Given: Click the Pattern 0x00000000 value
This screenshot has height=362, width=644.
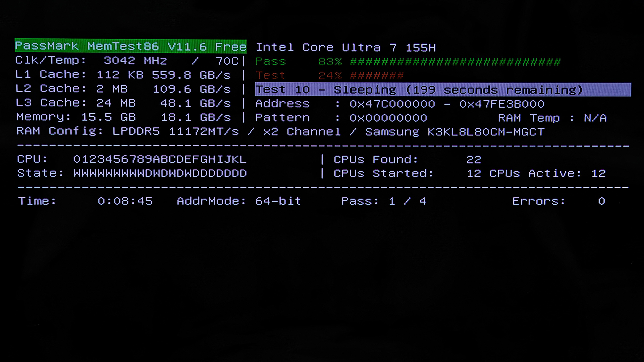Looking at the screenshot, I should click(x=388, y=118).
